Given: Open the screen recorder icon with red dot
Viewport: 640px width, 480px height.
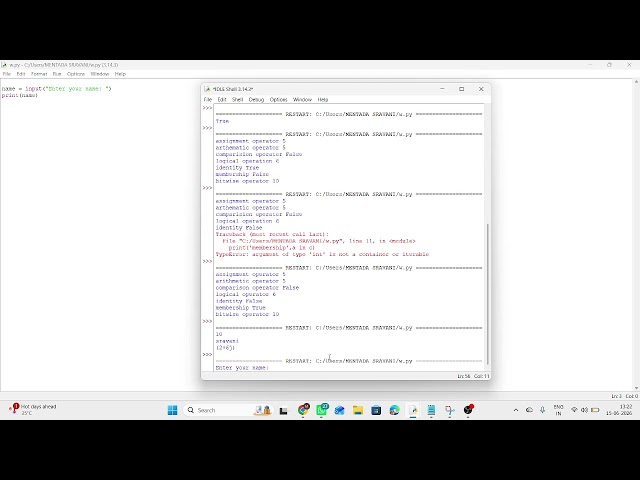Looking at the screenshot, I should pyautogui.click(x=468, y=410).
